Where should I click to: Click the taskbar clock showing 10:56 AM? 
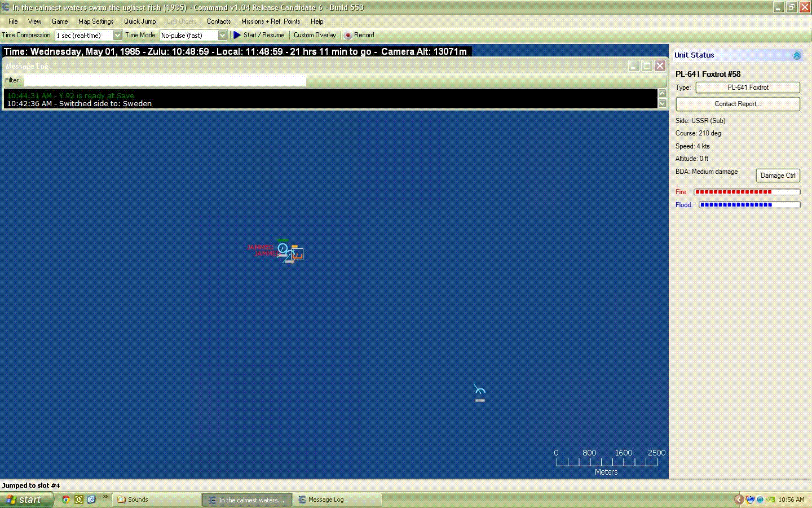791,500
